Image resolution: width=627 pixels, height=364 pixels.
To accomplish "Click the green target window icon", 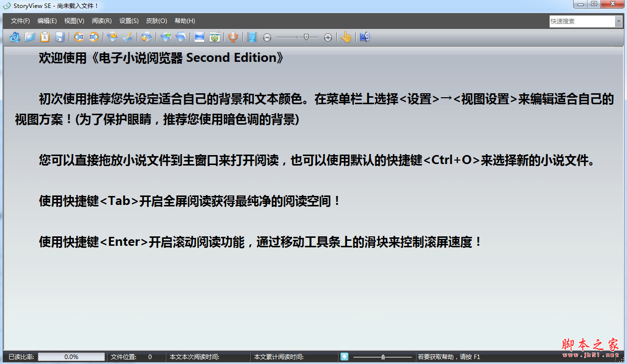I will click(215, 37).
